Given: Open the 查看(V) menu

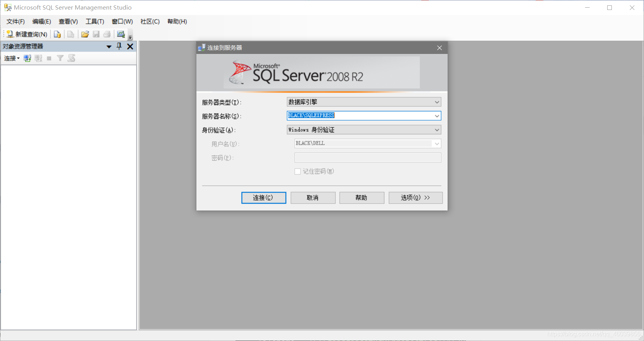Looking at the screenshot, I should [68, 21].
